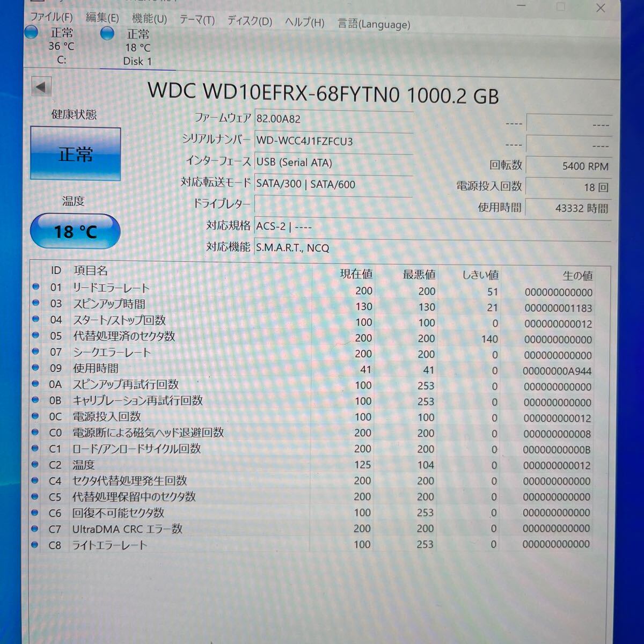
Task: Click raw value 000000001183
Action: coord(558,308)
